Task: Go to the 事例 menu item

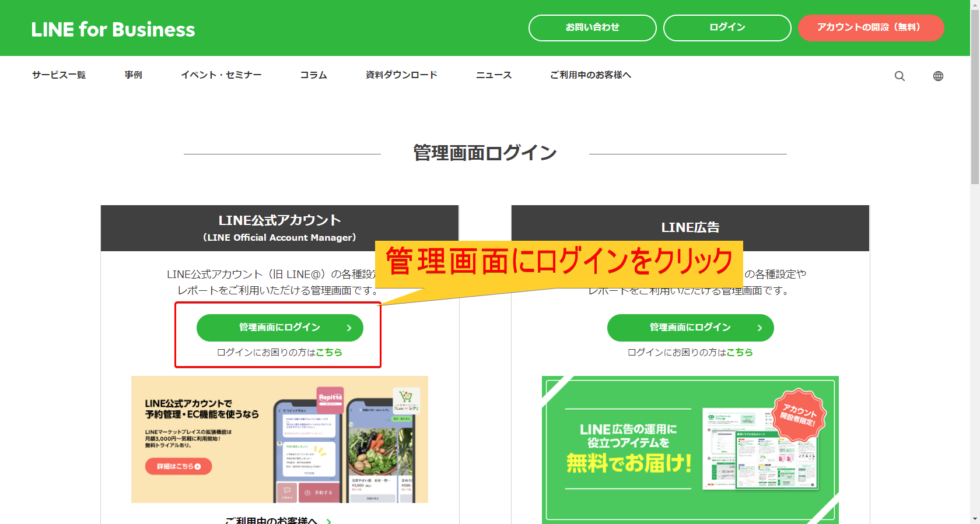Action: [133, 75]
